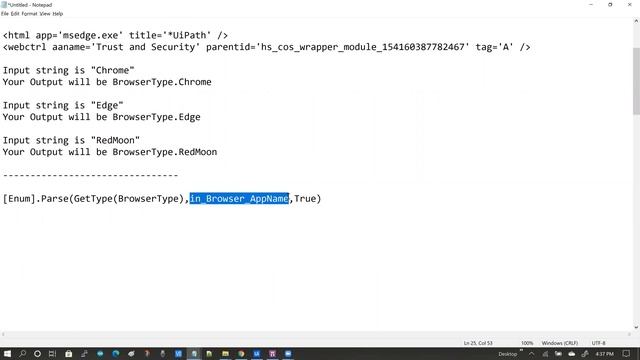
Task: Click 'UTF-8' encoding in status bar
Action: point(598,343)
